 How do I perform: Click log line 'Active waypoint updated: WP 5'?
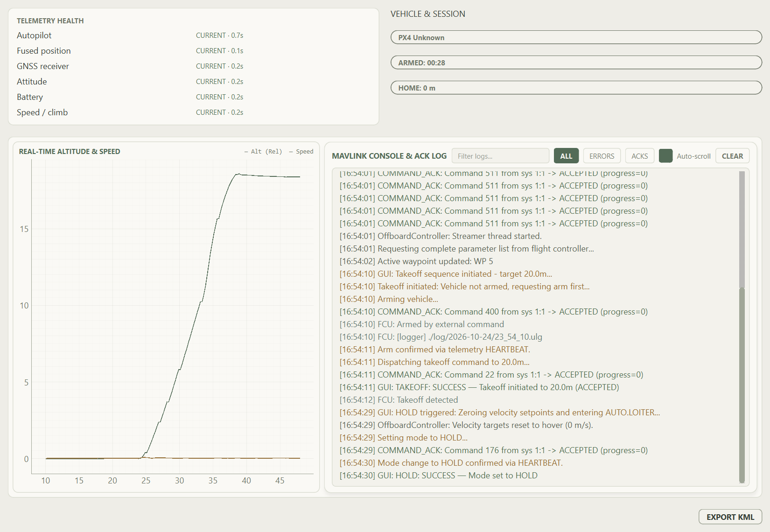416,261
